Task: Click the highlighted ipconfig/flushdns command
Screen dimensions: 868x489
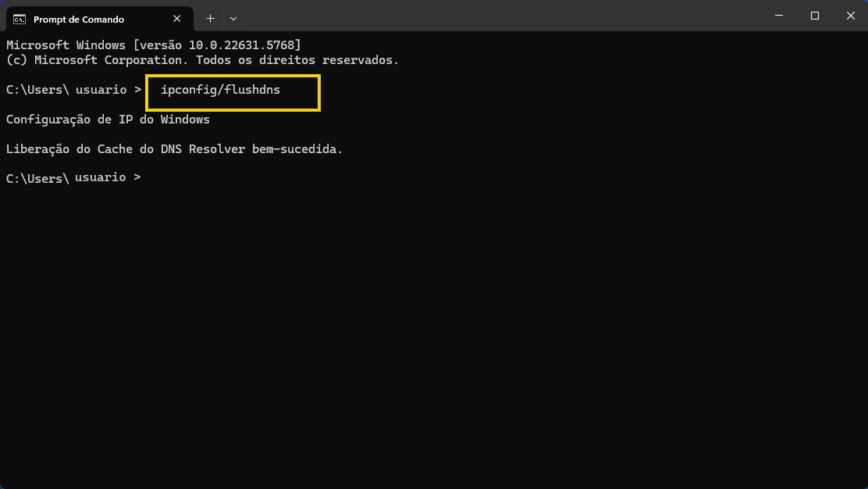Action: (220, 90)
